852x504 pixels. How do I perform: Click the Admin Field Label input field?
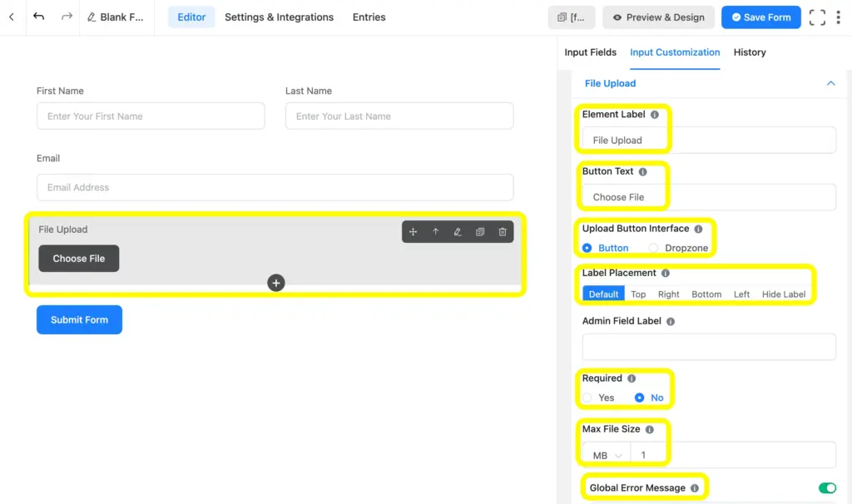click(x=707, y=347)
